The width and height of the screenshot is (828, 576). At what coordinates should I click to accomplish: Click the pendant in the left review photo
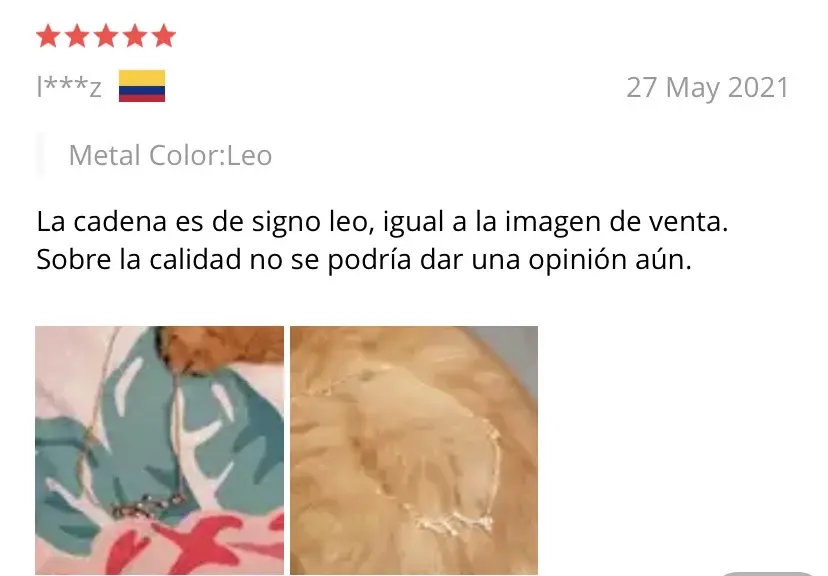148,508
